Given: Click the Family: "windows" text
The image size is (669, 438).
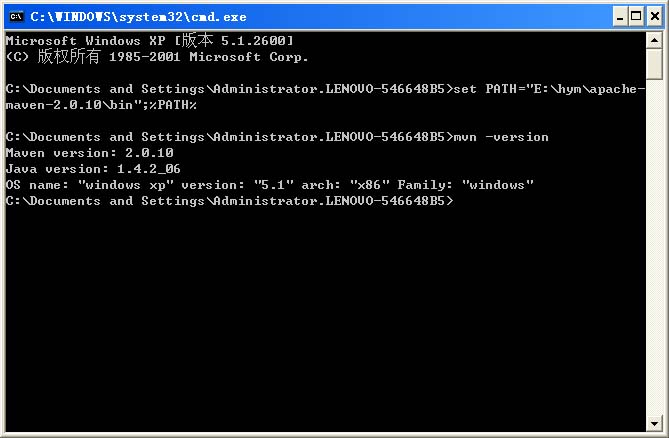Looking at the screenshot, I should [465, 185].
